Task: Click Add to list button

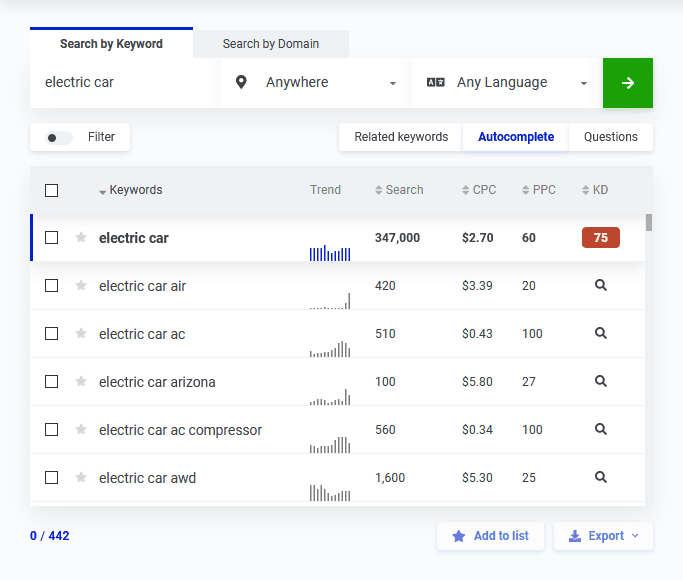Action: pyautogui.click(x=490, y=536)
